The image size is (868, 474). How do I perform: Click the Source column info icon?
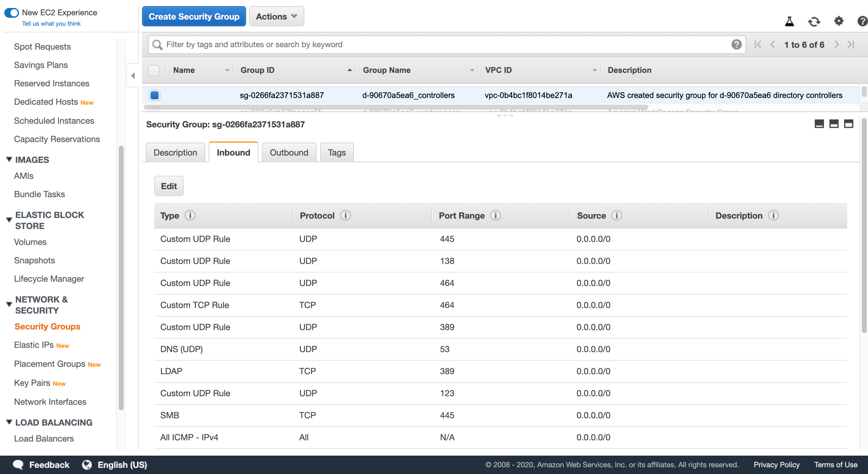[x=616, y=216]
